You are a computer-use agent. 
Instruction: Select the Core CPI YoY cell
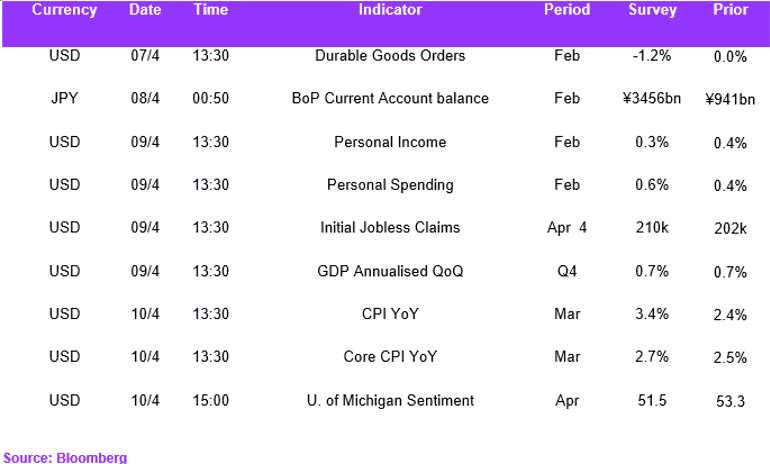(x=390, y=356)
